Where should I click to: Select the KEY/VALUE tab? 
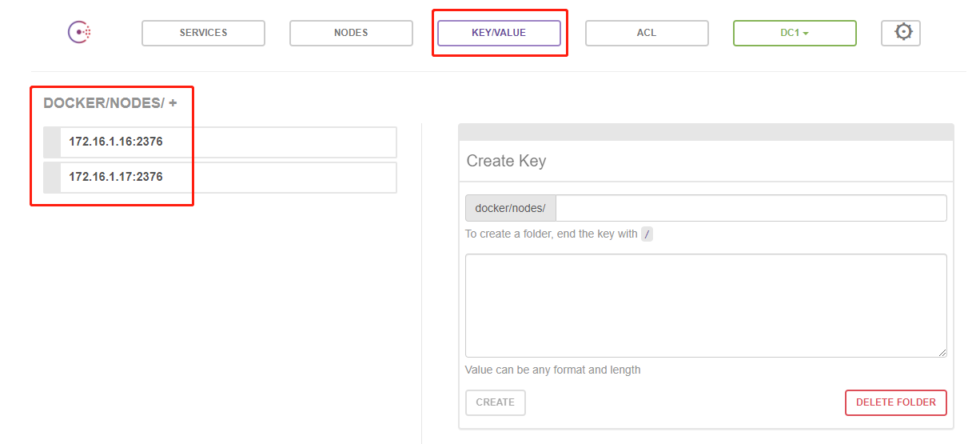click(x=499, y=33)
